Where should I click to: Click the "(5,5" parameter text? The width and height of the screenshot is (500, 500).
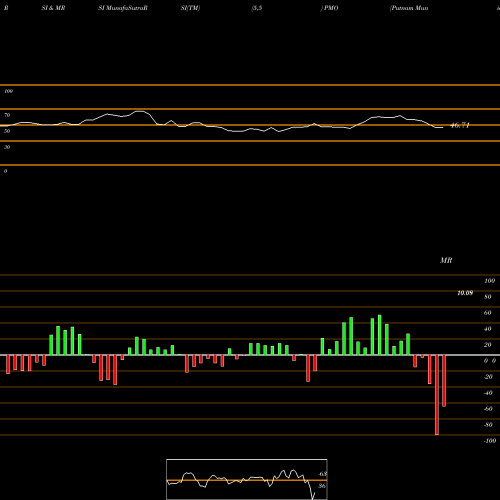point(257,8)
